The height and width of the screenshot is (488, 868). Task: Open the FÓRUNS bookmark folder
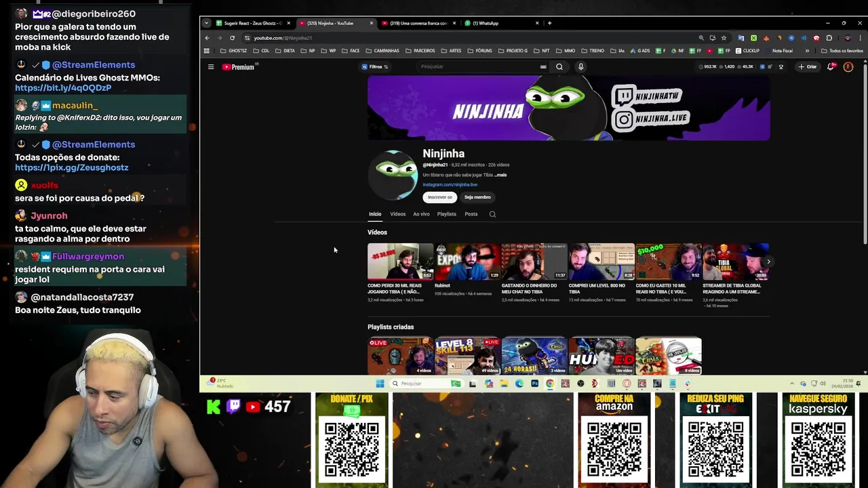click(x=479, y=51)
